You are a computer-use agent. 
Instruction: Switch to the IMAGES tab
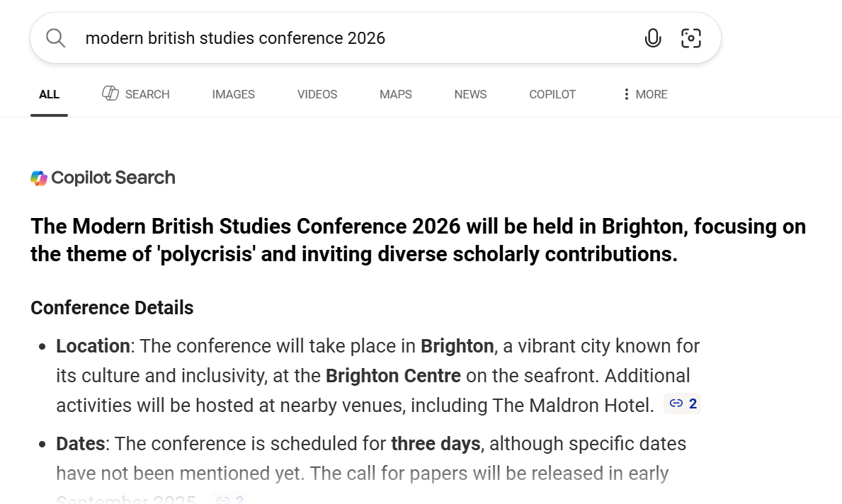[233, 94]
